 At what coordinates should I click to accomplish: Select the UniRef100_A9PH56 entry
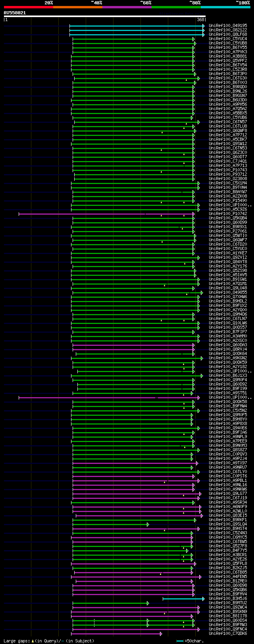pos(228,105)
